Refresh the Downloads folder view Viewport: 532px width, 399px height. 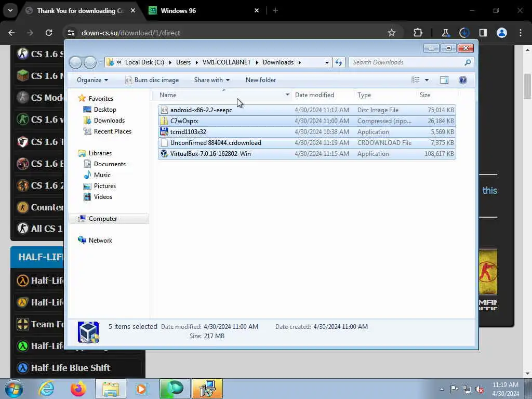click(x=339, y=62)
